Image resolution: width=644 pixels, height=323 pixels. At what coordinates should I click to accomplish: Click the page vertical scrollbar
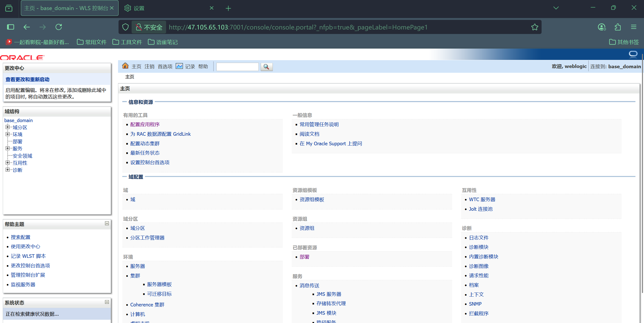[x=643, y=174]
